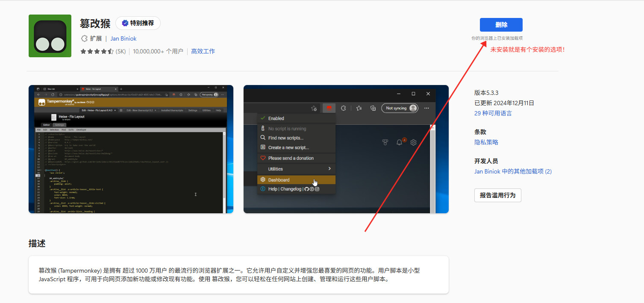Click the Not syncing profile pill

tap(399, 108)
